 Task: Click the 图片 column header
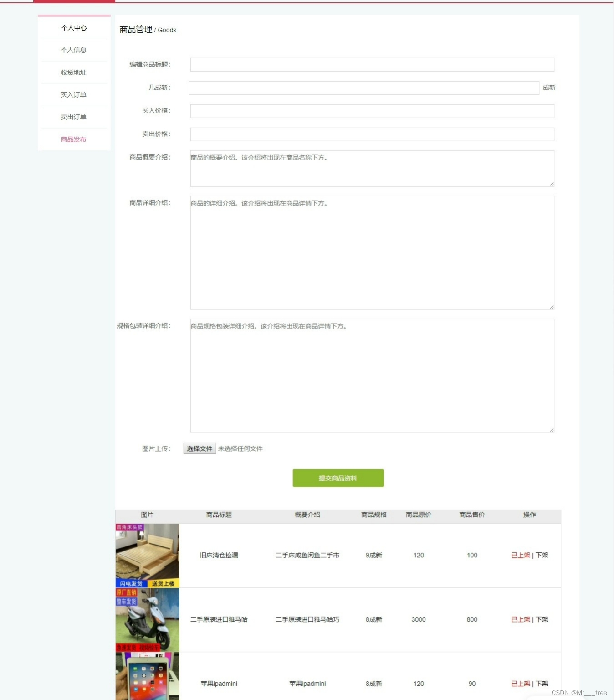147,515
